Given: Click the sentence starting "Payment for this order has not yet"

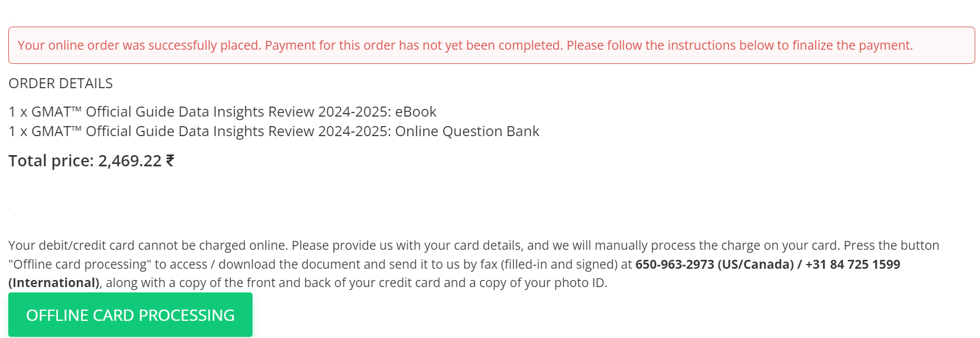Looking at the screenshot, I should (x=413, y=46).
